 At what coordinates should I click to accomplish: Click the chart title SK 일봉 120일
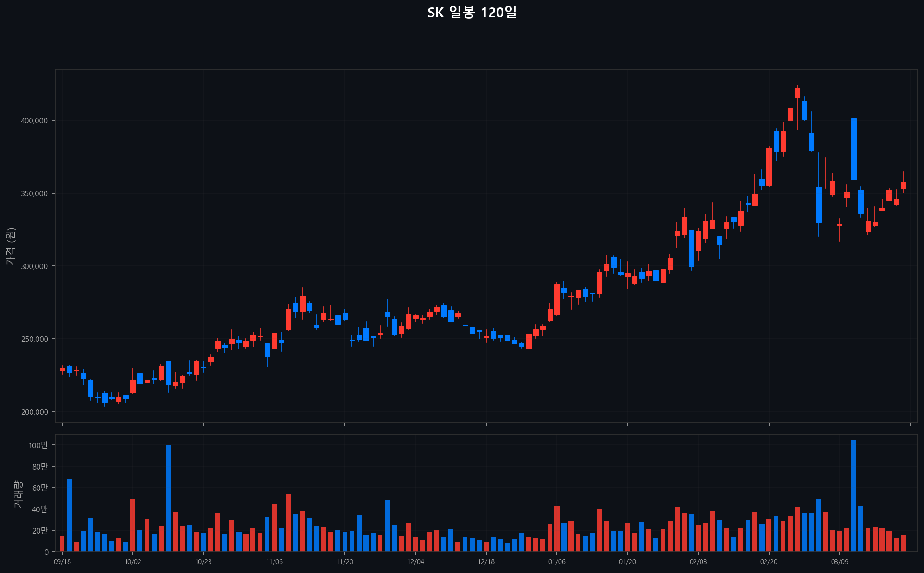(x=472, y=13)
